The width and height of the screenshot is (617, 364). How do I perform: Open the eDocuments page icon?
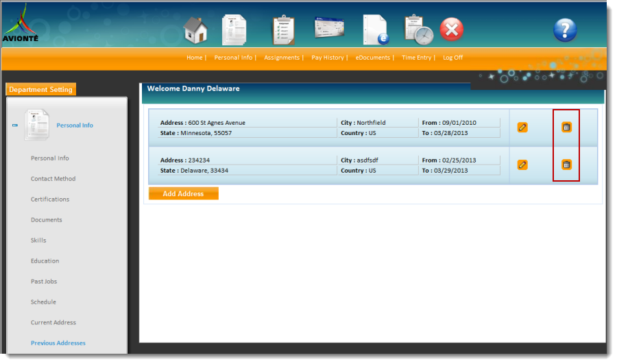coord(375,29)
